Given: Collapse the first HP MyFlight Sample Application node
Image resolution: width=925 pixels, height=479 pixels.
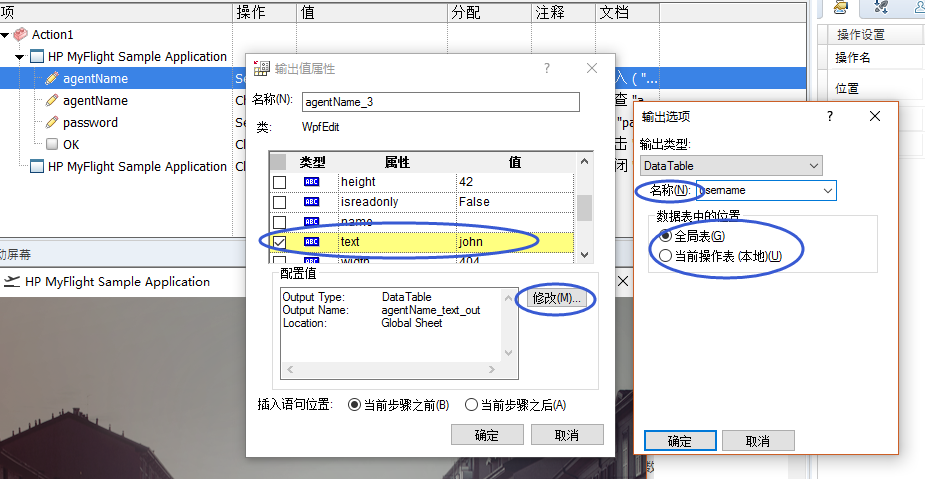Looking at the screenshot, I should tap(19, 57).
